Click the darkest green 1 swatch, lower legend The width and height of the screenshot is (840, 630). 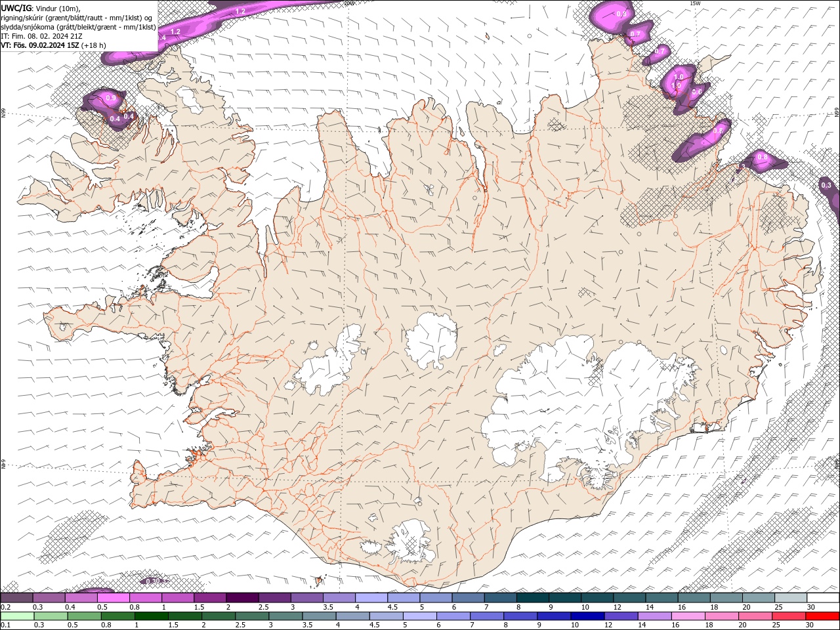point(152,616)
